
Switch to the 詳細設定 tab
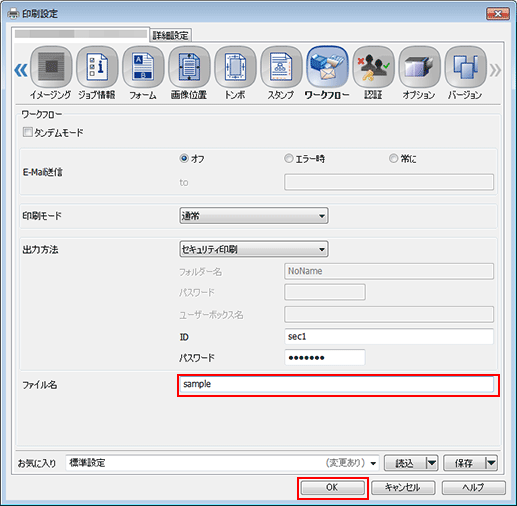pos(171,35)
